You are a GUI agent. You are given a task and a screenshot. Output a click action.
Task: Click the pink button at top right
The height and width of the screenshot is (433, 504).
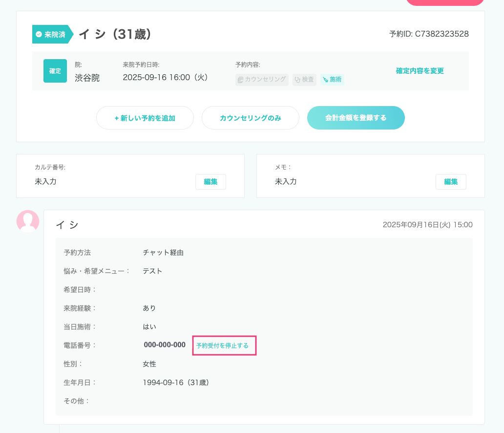click(x=445, y=2)
